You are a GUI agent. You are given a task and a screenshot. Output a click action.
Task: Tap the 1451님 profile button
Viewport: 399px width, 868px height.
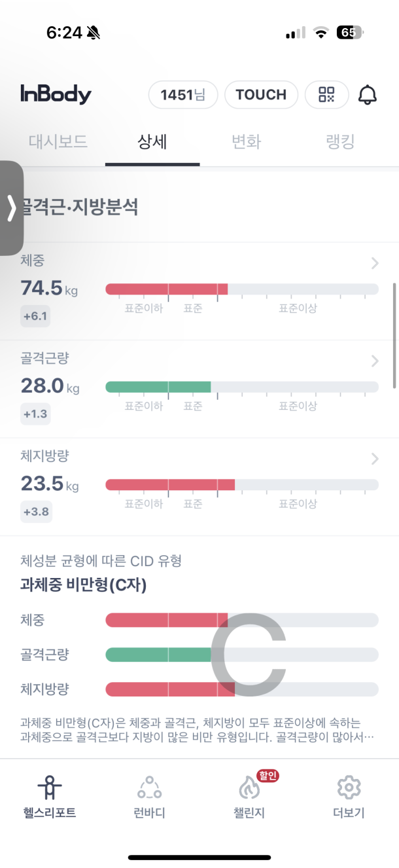pyautogui.click(x=182, y=95)
